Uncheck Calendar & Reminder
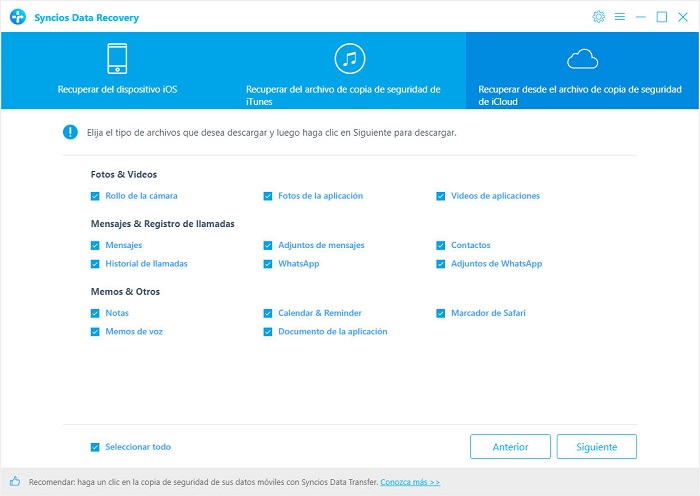This screenshot has width=700, height=496. point(268,313)
